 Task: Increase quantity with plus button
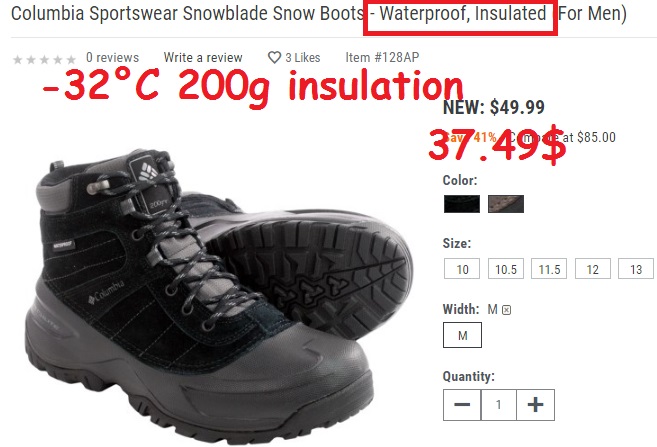[535, 405]
